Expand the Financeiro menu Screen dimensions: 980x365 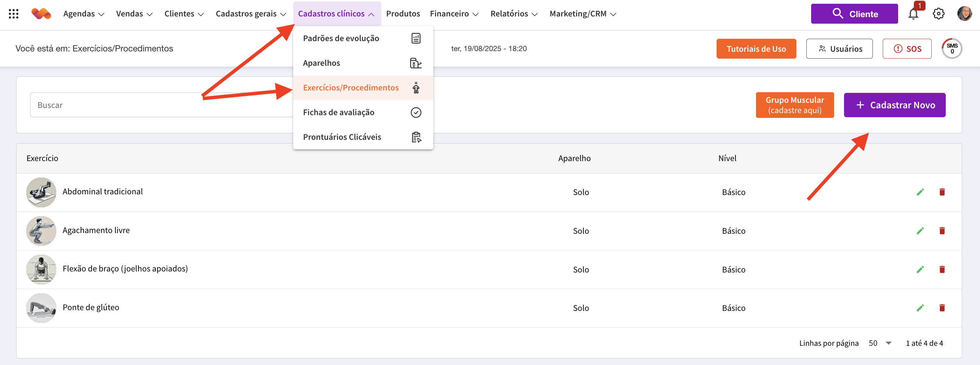[454, 14]
